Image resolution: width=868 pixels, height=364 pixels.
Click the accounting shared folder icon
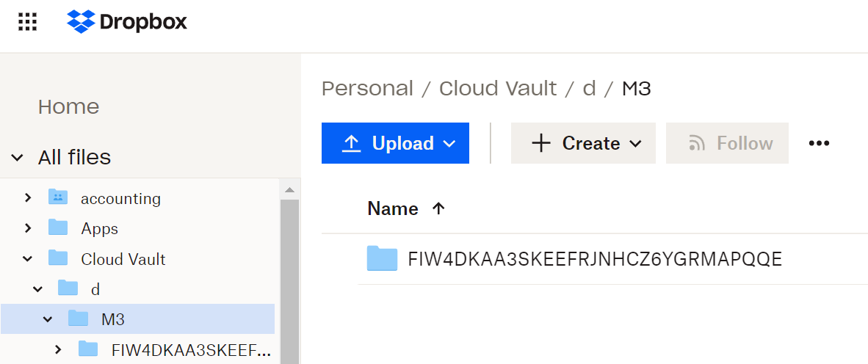pos(58,197)
